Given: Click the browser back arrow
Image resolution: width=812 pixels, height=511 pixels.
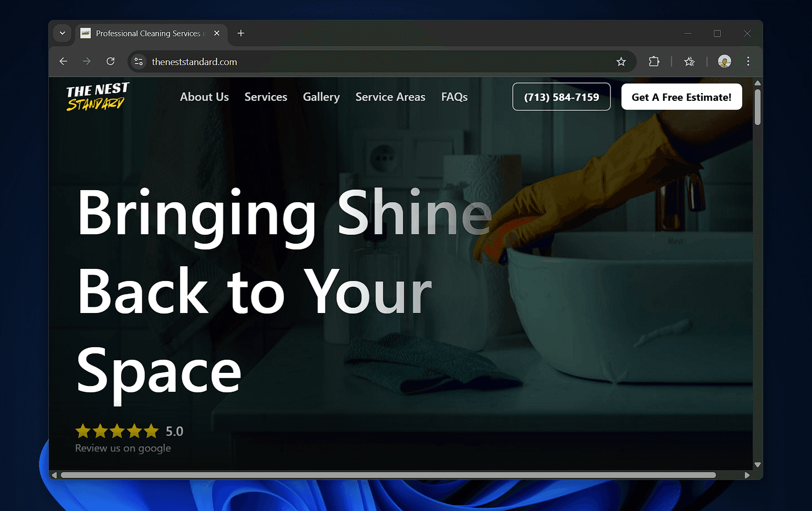Looking at the screenshot, I should (64, 61).
